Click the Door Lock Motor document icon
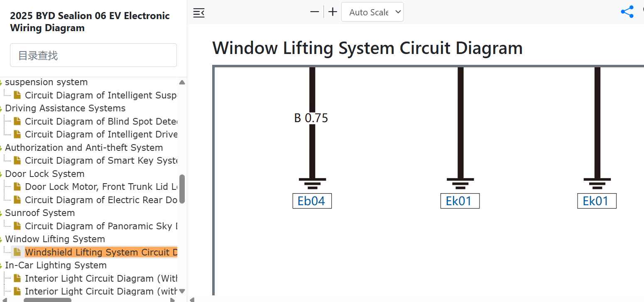Viewport: 644px width, 302px height. 17,187
